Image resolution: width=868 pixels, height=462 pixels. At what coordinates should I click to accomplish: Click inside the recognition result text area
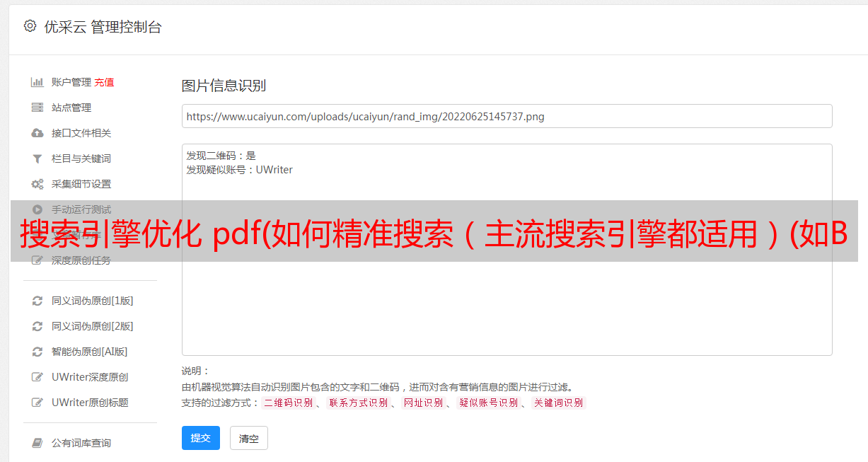(507, 249)
